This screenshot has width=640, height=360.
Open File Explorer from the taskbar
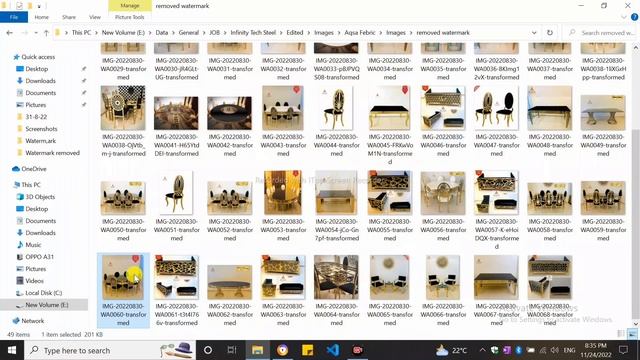tap(257, 350)
